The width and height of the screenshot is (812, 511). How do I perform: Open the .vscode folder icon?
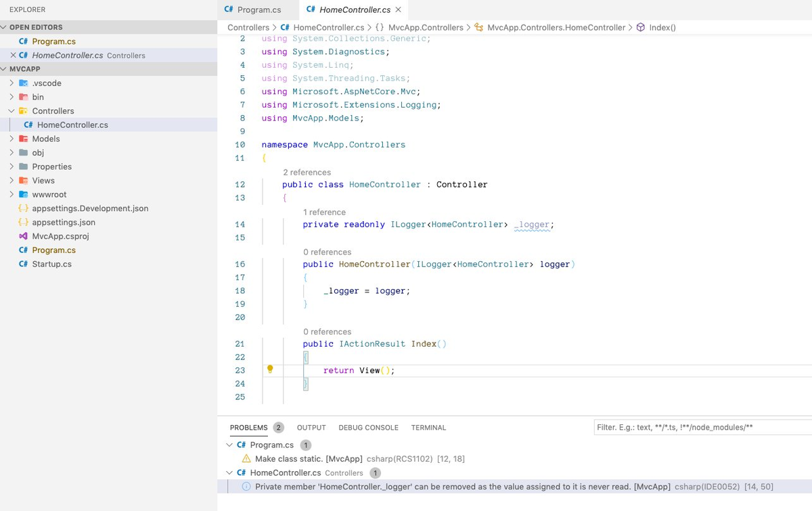pos(23,83)
